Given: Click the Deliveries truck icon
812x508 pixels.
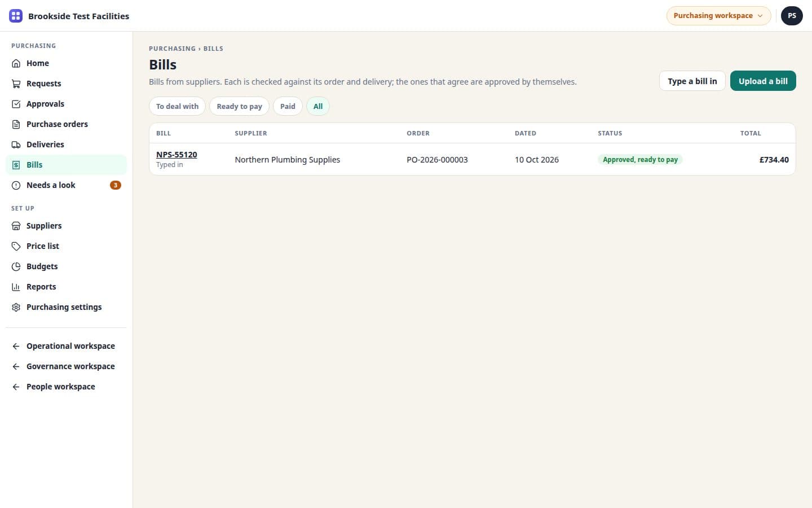Looking at the screenshot, I should [x=16, y=144].
